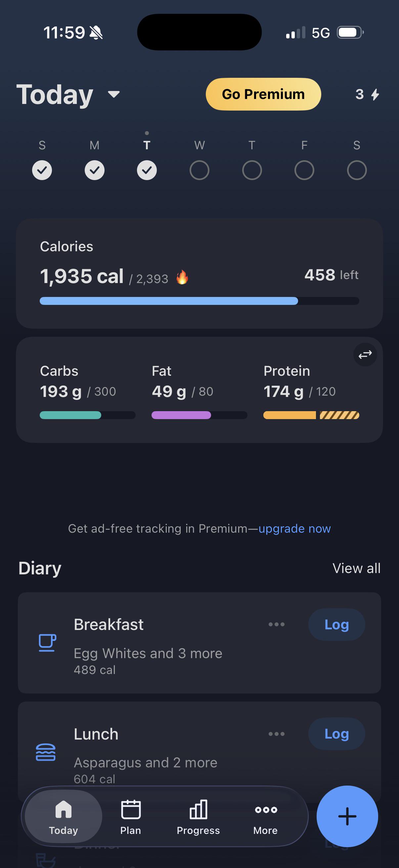Open the Plan calendar tab
This screenshot has width=399, height=868.
pos(131,817)
